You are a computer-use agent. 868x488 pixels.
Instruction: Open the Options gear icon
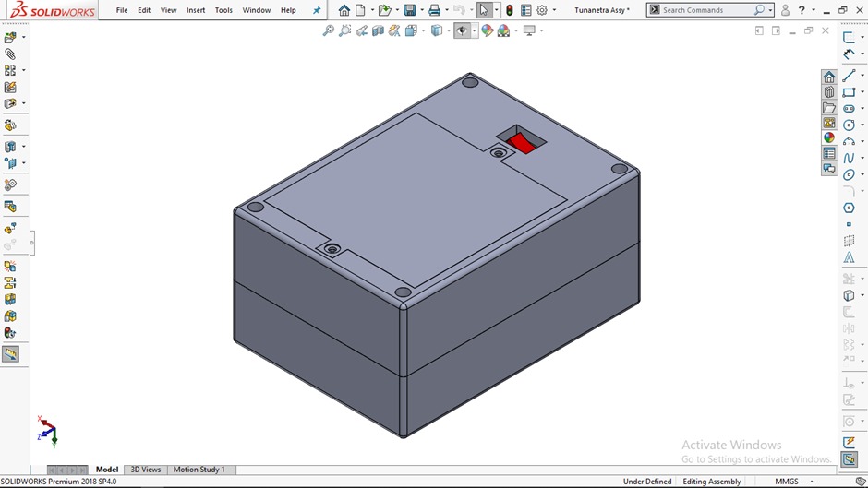(x=542, y=10)
